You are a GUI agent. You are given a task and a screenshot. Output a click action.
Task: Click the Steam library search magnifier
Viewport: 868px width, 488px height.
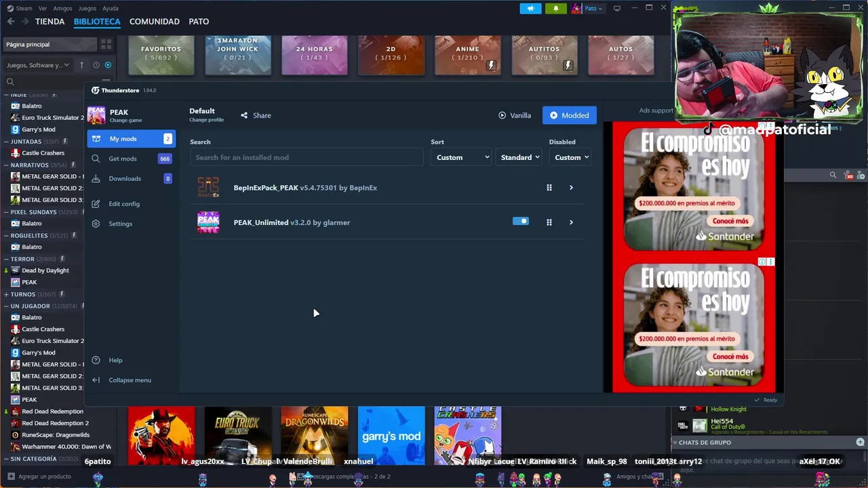coord(10,82)
